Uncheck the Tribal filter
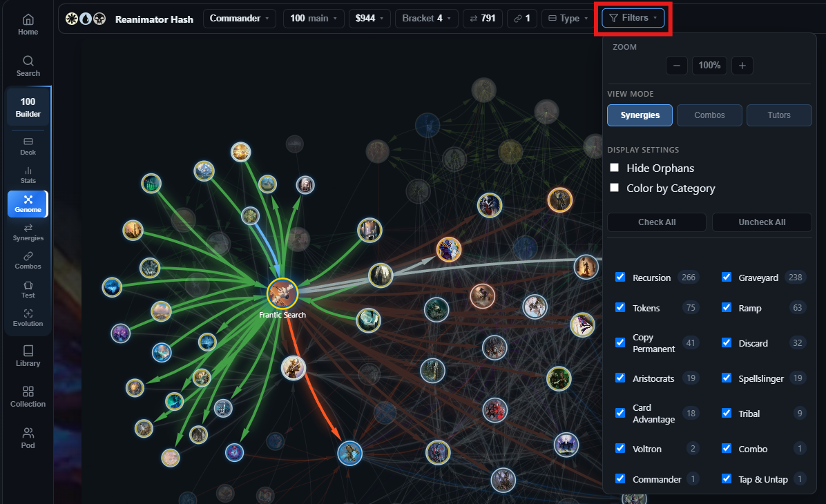The image size is (826, 504). click(x=727, y=414)
